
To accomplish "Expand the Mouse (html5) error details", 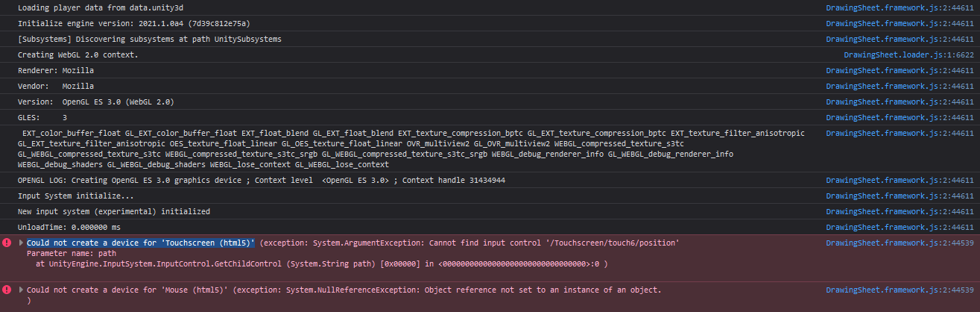I will point(22,290).
